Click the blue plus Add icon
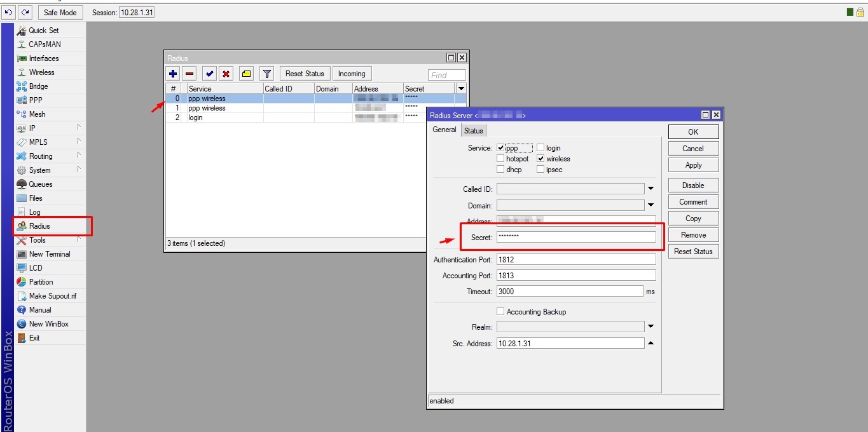This screenshot has height=432, width=868. (173, 74)
